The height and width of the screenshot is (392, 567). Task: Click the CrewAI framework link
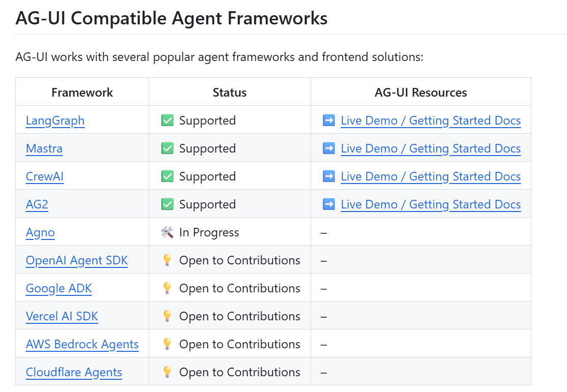point(45,176)
